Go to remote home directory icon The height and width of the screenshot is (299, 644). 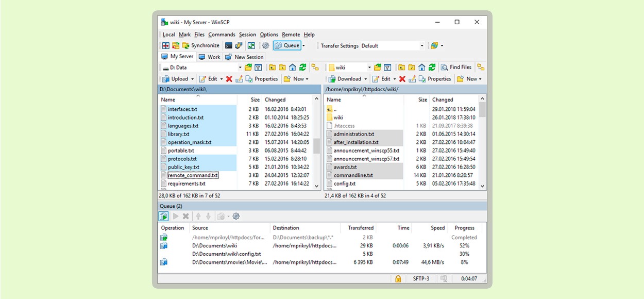(x=421, y=68)
